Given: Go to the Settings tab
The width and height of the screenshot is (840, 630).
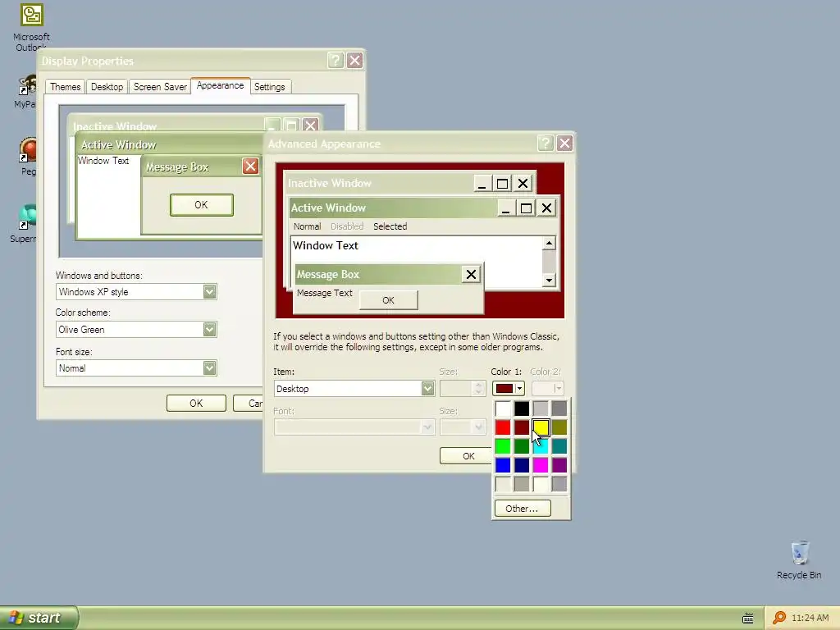Looking at the screenshot, I should point(269,87).
